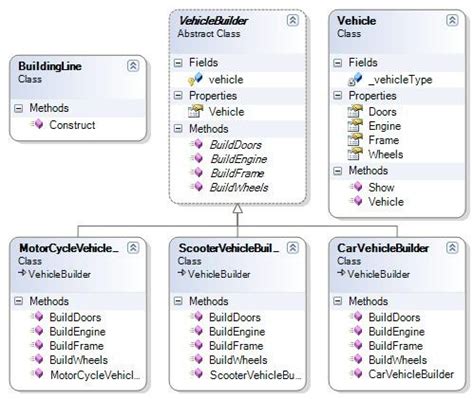
Task: Select the MotorCycleVehicle class title
Action: coord(69,248)
